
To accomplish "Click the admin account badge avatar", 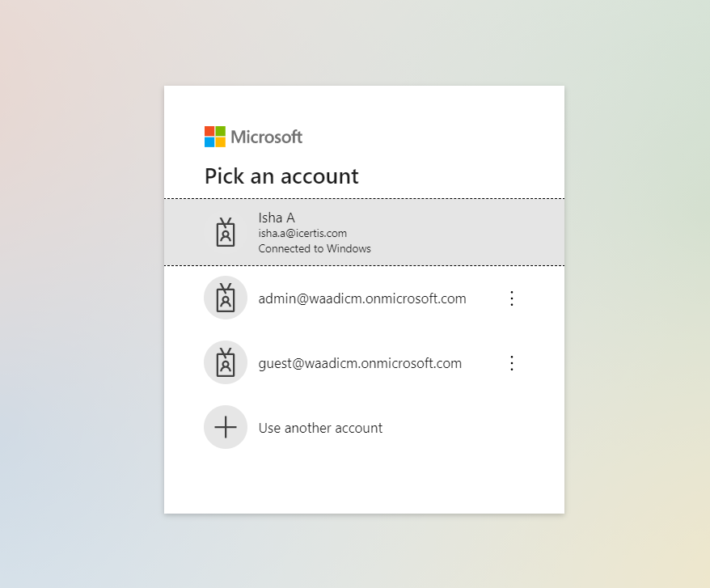I will (226, 298).
